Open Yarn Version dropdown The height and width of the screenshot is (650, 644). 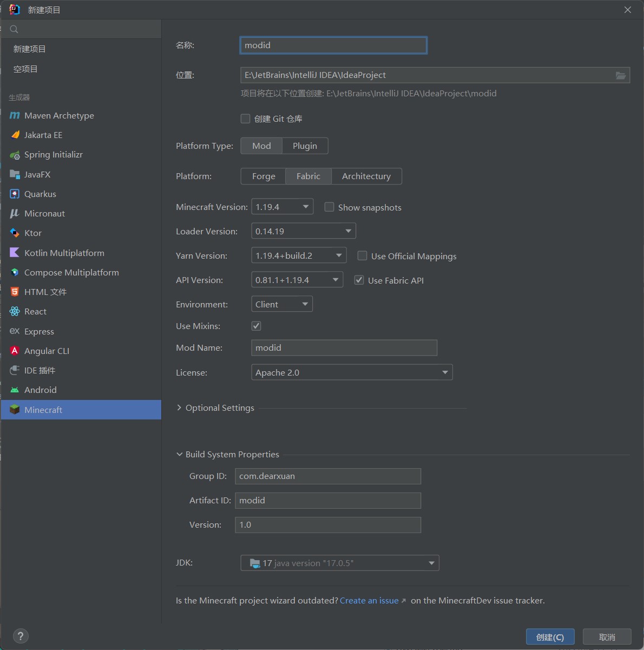[299, 255]
